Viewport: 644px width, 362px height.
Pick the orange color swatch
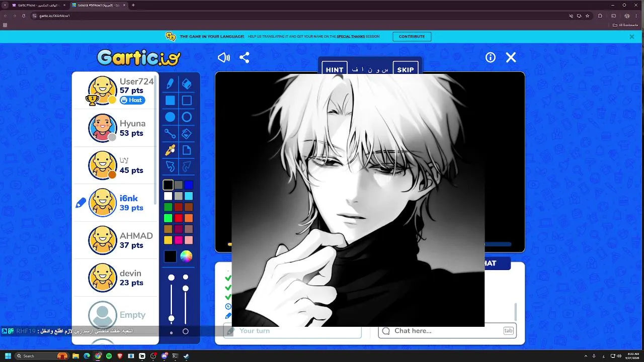click(x=189, y=218)
